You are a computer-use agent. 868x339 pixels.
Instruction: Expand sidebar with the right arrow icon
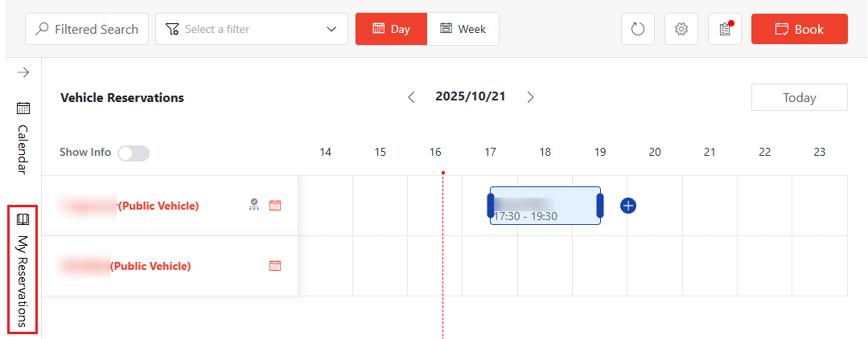pyautogui.click(x=23, y=73)
